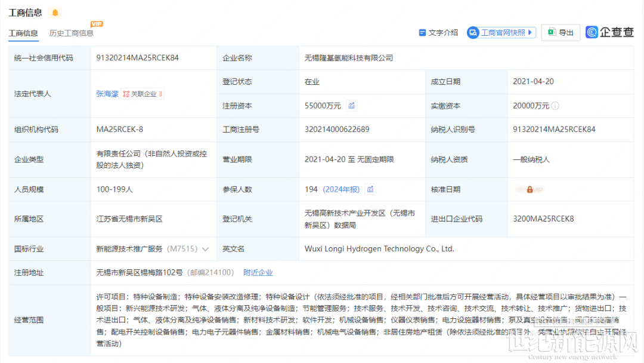Click the 附近企业 link
The width and height of the screenshot is (644, 363).
pos(258,272)
